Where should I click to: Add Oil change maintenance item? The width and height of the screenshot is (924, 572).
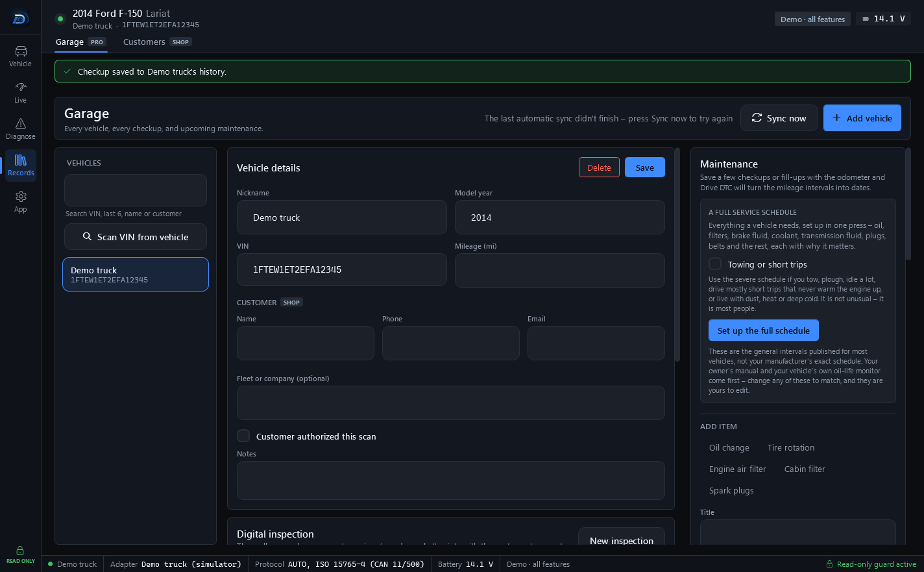point(729,448)
